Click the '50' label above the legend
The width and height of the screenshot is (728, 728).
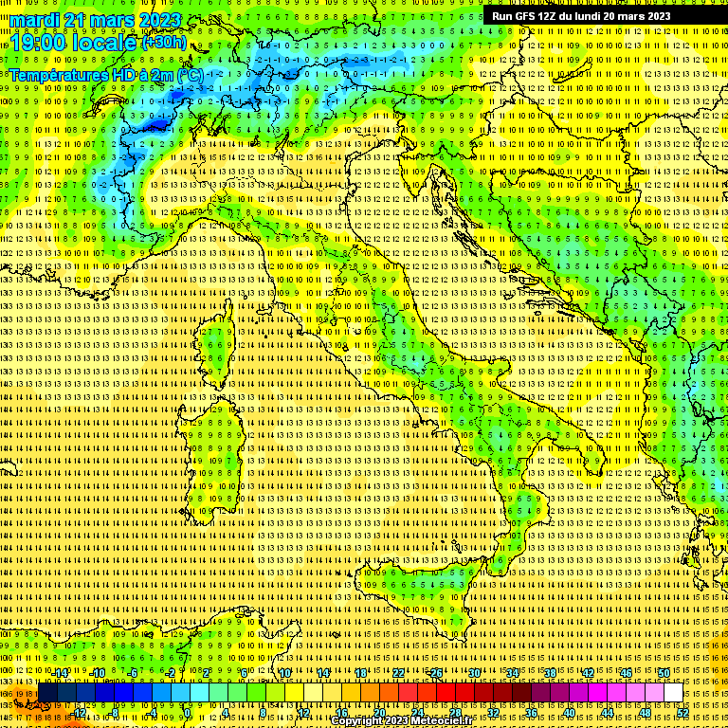click(x=664, y=673)
